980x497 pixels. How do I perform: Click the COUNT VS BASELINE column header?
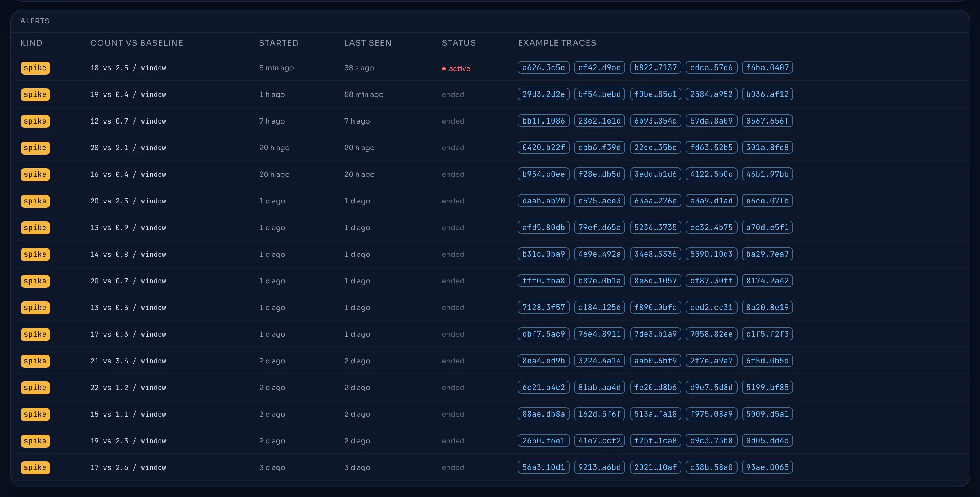pos(137,43)
